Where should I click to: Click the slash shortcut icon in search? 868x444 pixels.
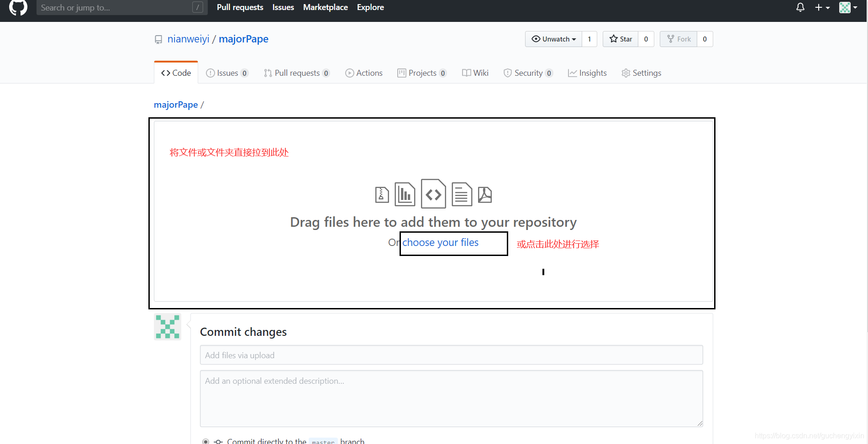point(198,7)
